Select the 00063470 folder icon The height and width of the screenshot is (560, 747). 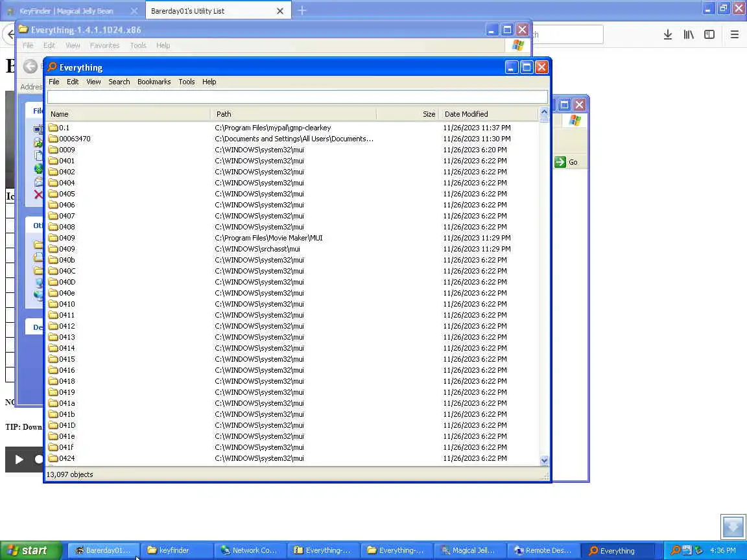point(53,139)
